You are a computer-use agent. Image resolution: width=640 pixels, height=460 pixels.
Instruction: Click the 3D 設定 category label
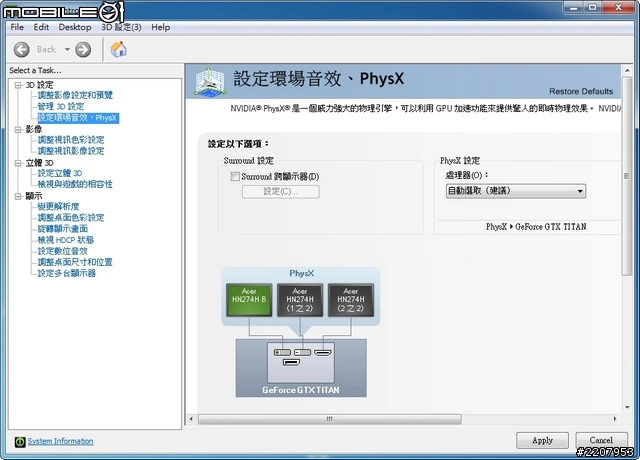pyautogui.click(x=40, y=85)
